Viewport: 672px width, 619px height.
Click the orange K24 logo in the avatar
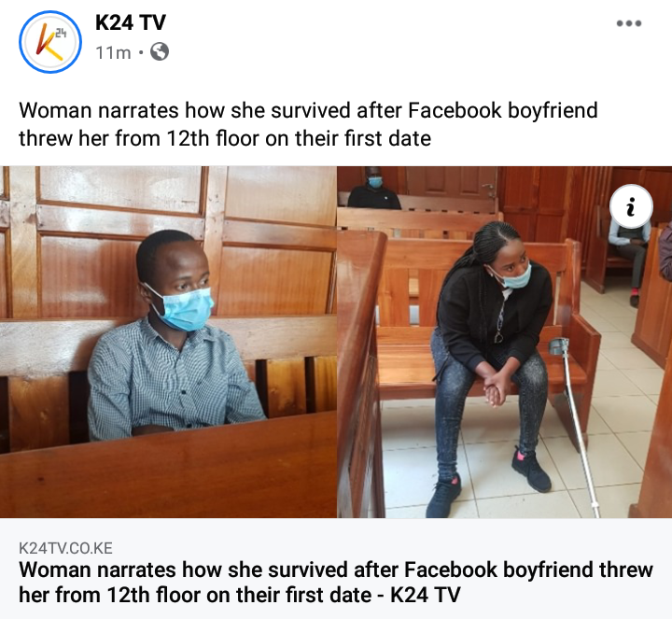pos(49,42)
